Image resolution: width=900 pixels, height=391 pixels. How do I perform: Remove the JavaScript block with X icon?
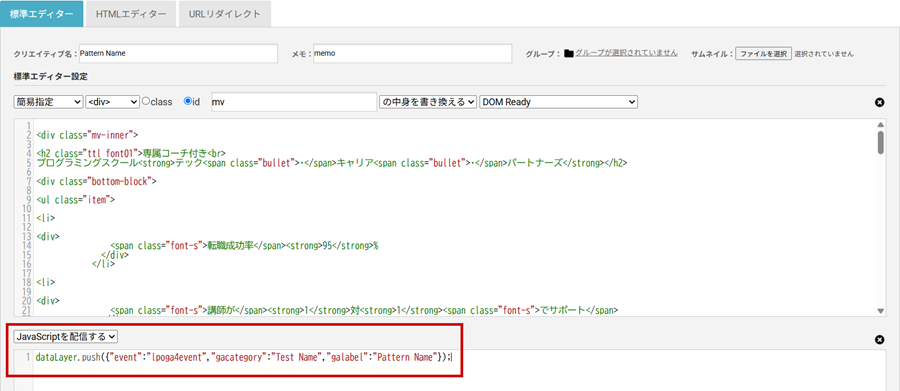point(879,340)
